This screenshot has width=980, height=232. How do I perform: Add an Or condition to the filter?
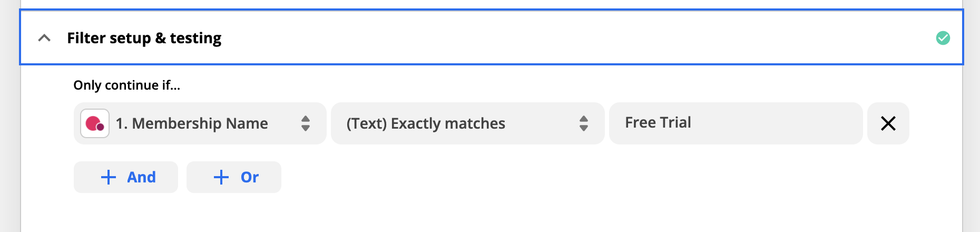pyautogui.click(x=234, y=177)
